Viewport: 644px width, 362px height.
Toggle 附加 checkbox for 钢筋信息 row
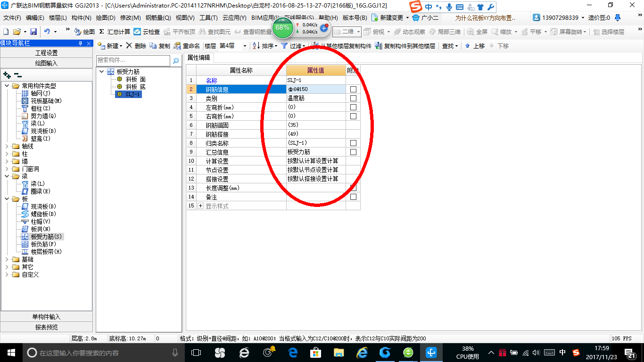click(353, 89)
